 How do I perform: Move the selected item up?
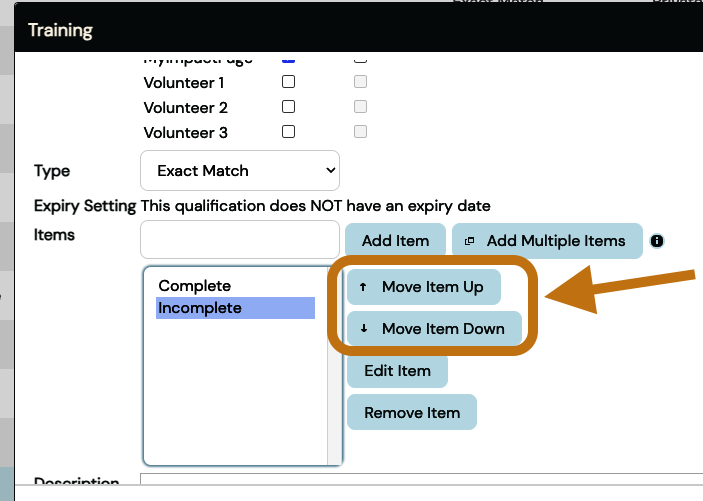click(423, 287)
